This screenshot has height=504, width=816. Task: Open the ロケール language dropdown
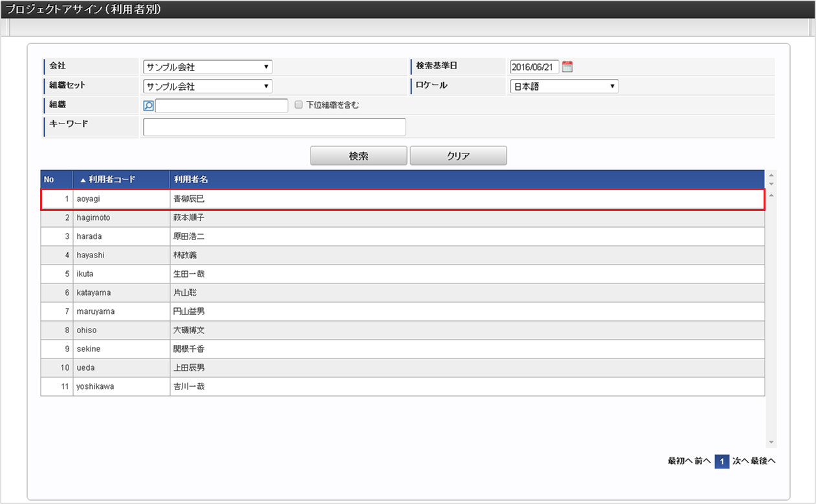point(564,86)
